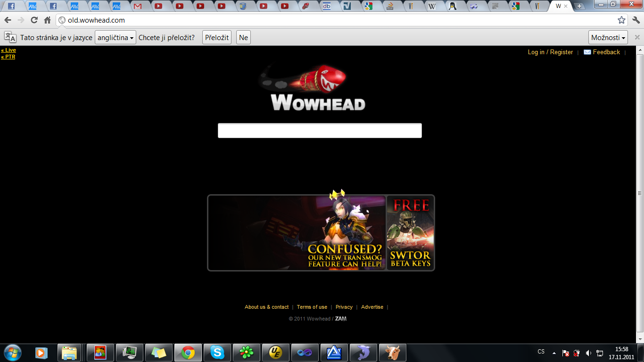Screen dimensions: 644x362
Task: Open the green-screen monitor app on taskbar
Action: coord(130,353)
